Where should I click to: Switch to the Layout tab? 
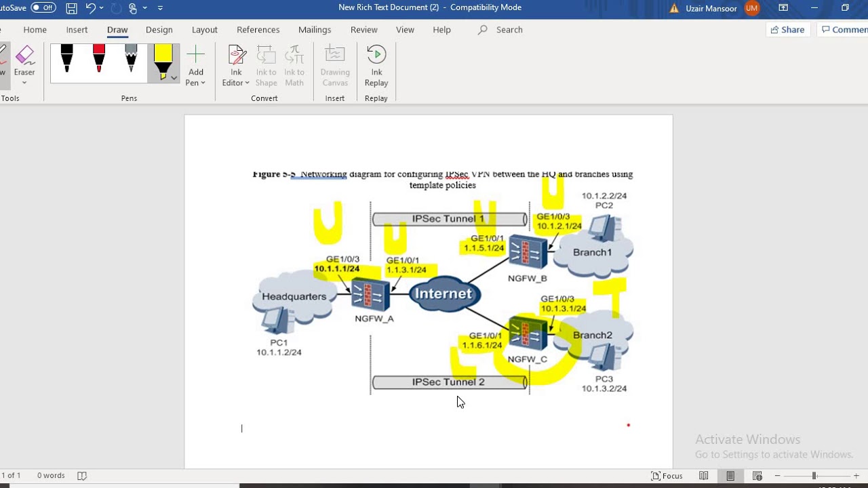click(x=205, y=30)
